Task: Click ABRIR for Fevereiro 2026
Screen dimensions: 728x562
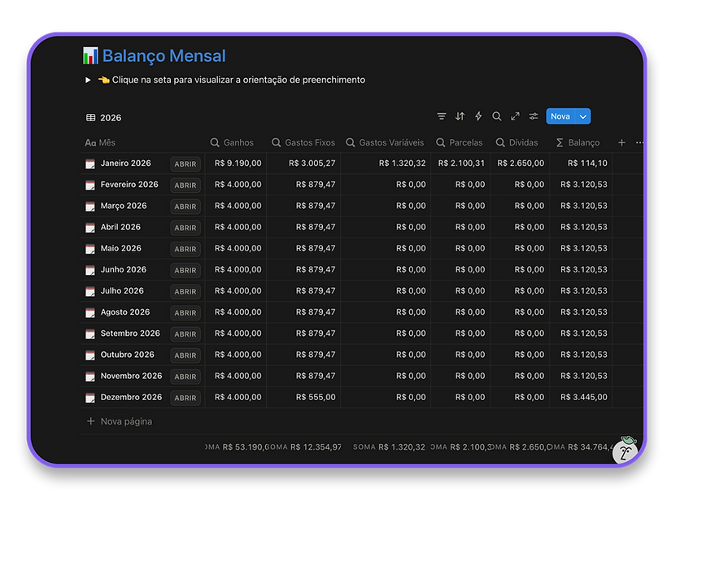Action: tap(185, 185)
